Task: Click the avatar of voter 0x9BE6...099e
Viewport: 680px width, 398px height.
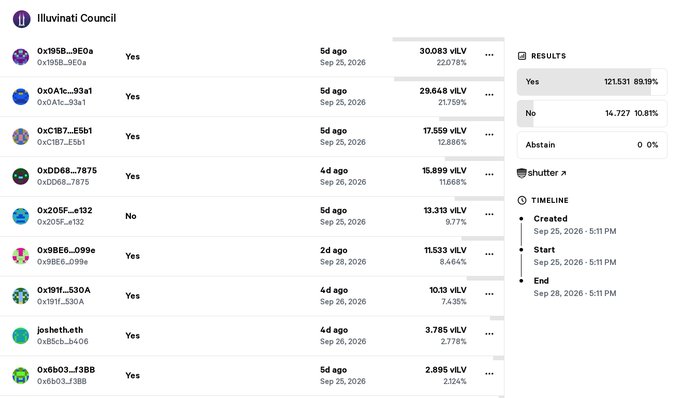Action: (x=21, y=256)
